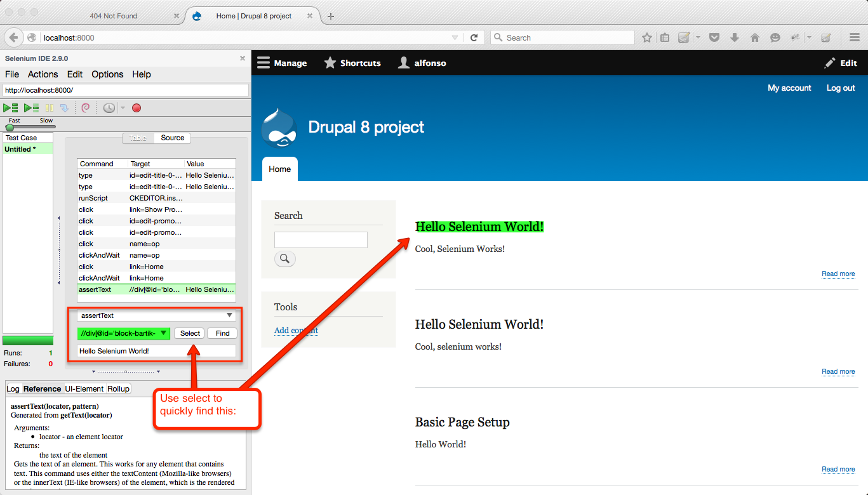Viewport: 868px width, 495px height.
Task: Expand the green target locator dropdown
Action: 164,333
